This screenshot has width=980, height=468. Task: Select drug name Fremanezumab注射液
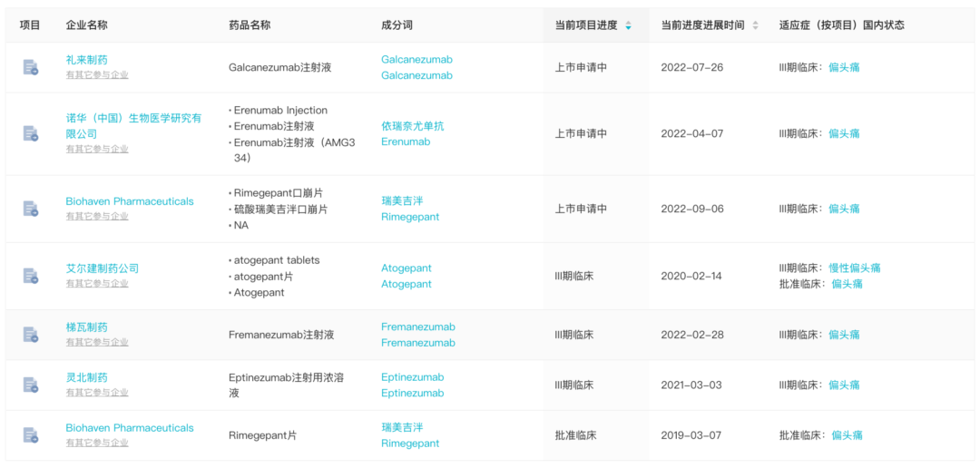point(281,335)
